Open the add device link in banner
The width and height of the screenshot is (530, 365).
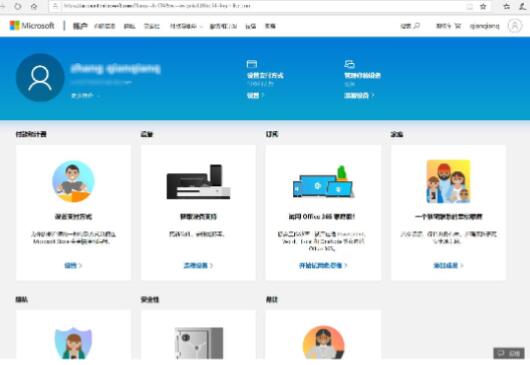pos(359,96)
